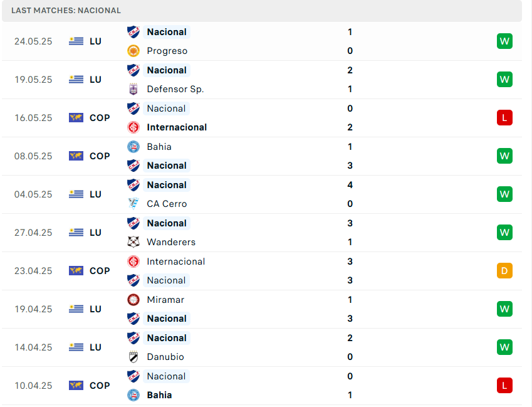Click the Bahia crest in 08.05.25 match
Viewport: 532px width, 407px height.
pyautogui.click(x=133, y=147)
